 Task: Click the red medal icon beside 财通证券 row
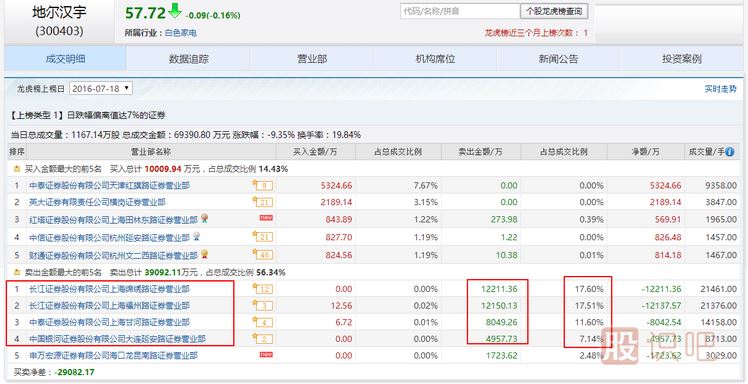[x=204, y=254]
